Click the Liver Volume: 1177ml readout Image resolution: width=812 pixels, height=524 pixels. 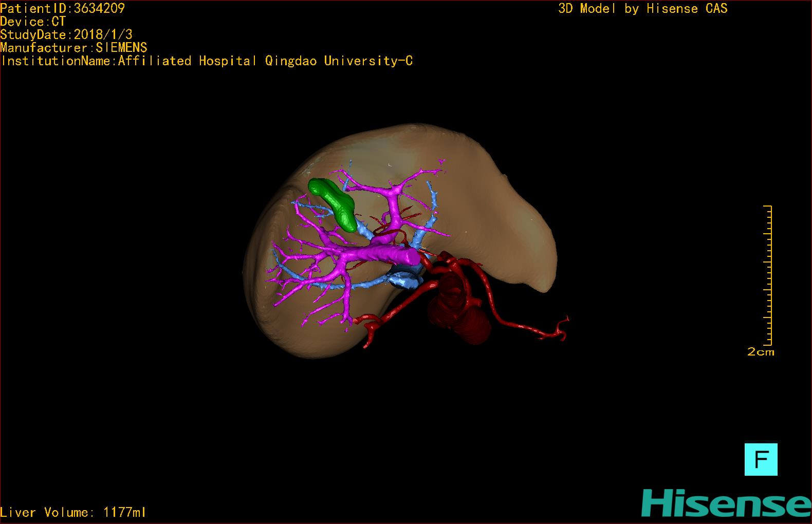pos(73,512)
